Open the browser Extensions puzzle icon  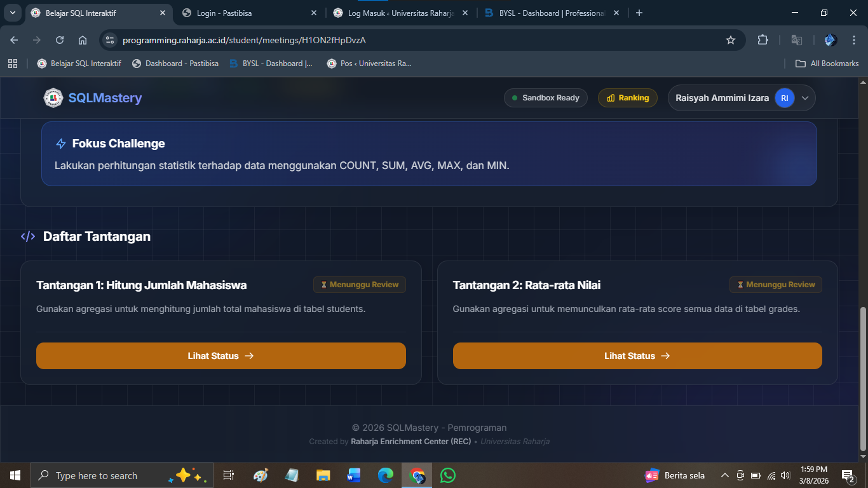(x=763, y=40)
